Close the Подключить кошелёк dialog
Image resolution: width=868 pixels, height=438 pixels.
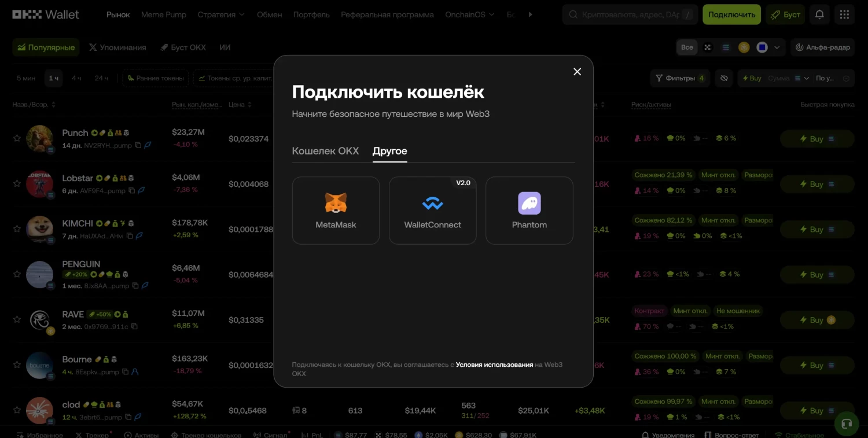tap(577, 72)
